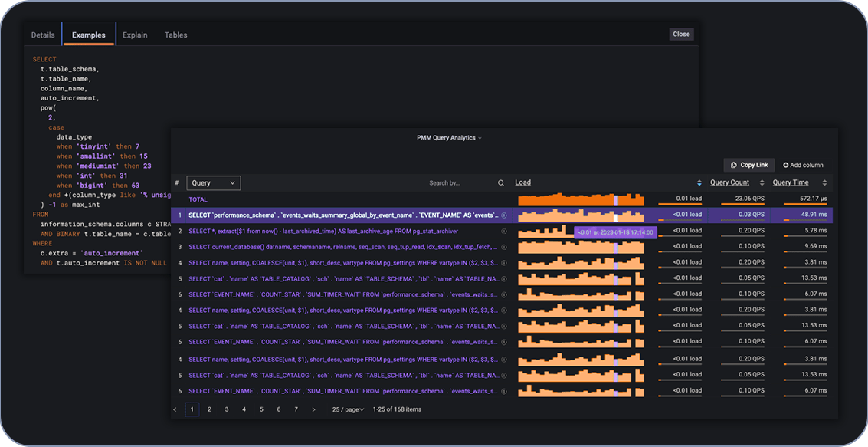Click the Add column button
Image resolution: width=868 pixels, height=447 pixels.
pos(803,165)
